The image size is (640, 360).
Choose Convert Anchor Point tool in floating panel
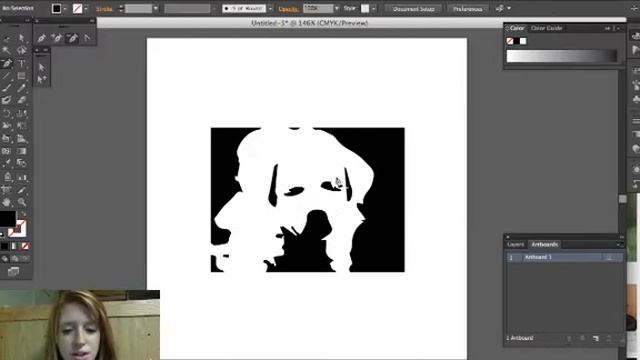coord(87,38)
